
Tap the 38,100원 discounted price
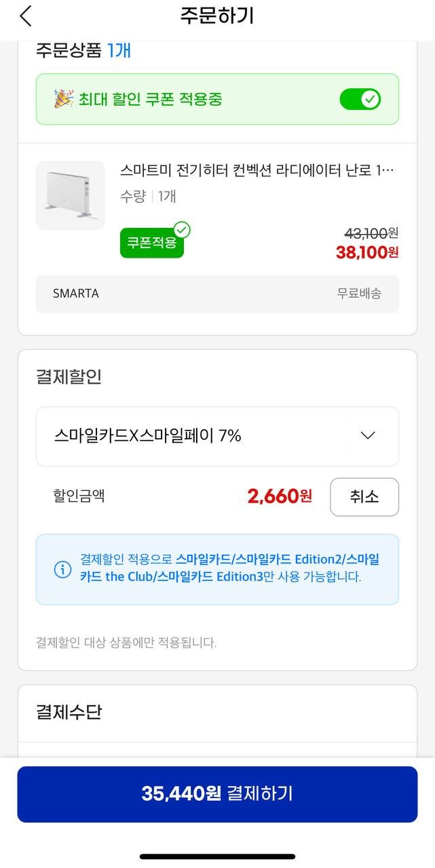click(366, 253)
